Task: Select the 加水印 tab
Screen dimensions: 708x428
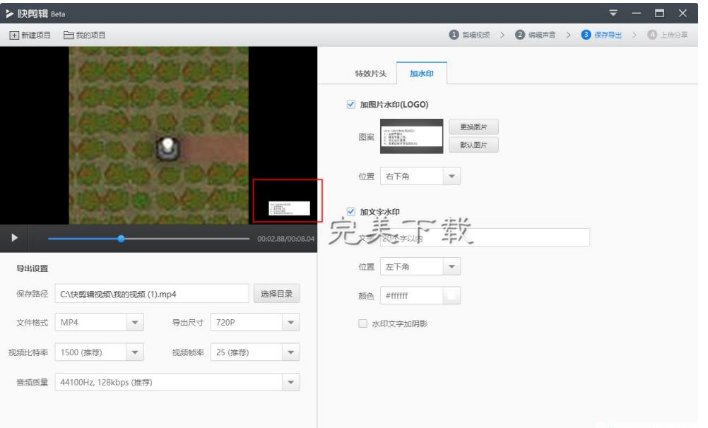Action: click(422, 74)
